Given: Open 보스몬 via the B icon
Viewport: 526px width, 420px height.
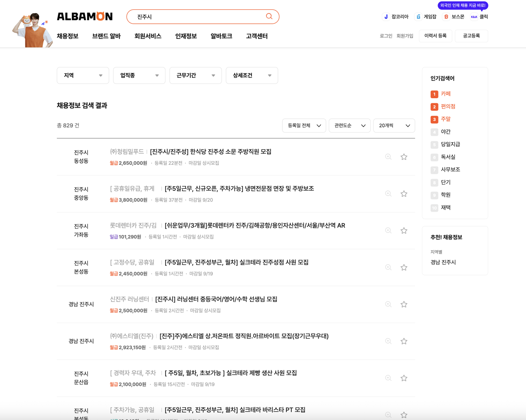Looking at the screenshot, I should (x=446, y=16).
